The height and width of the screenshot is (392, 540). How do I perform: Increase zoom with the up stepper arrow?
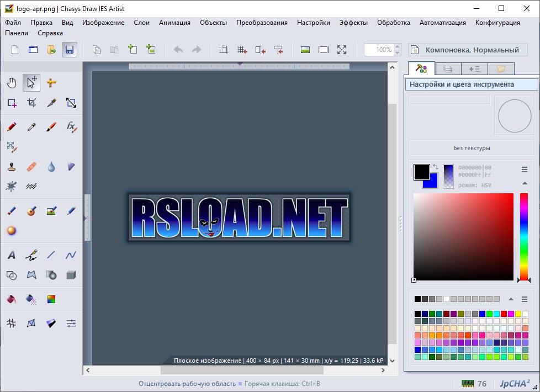(x=397, y=46)
